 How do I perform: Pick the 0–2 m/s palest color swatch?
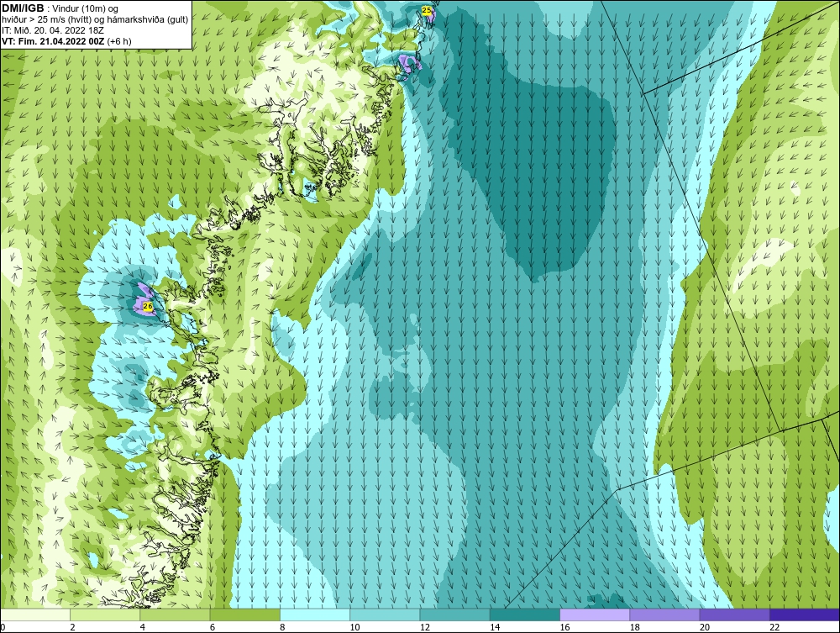[x=35, y=615]
